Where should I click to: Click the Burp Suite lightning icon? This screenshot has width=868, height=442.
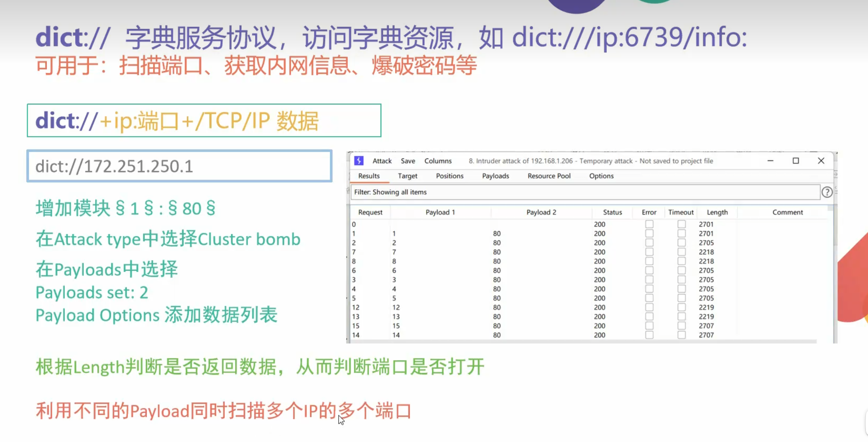359,161
